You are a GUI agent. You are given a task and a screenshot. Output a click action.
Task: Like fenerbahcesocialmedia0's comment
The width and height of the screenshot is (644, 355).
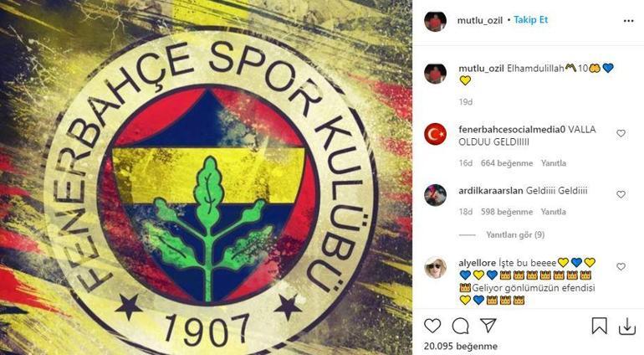coord(621,133)
